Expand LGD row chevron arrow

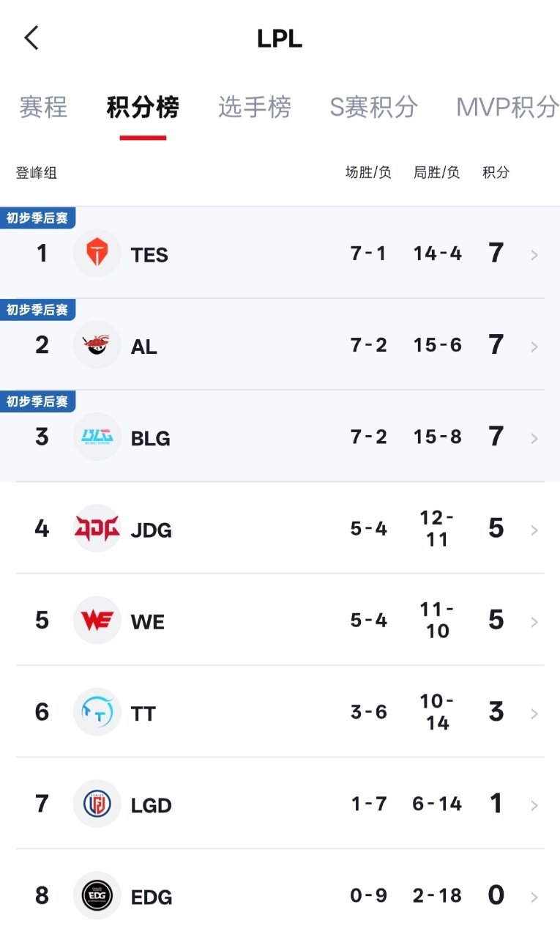pos(534,806)
